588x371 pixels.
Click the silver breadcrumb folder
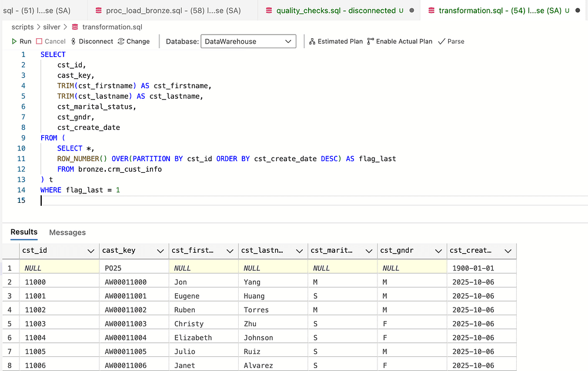pyautogui.click(x=52, y=27)
